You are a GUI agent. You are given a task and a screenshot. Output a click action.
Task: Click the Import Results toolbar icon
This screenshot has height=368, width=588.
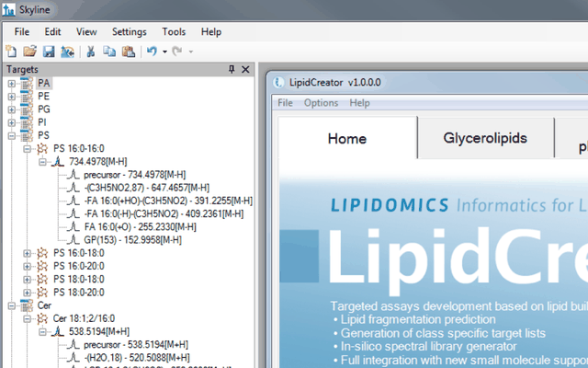tap(67, 52)
